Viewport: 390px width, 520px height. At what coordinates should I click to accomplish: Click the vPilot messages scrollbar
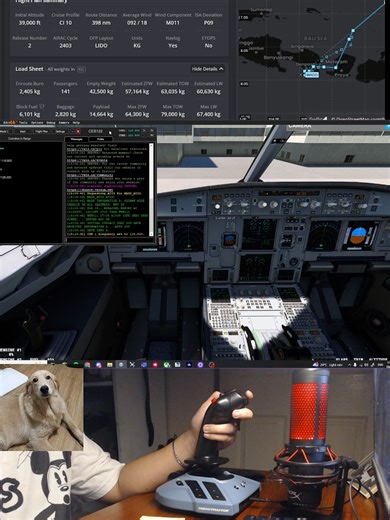pyautogui.click(x=151, y=189)
